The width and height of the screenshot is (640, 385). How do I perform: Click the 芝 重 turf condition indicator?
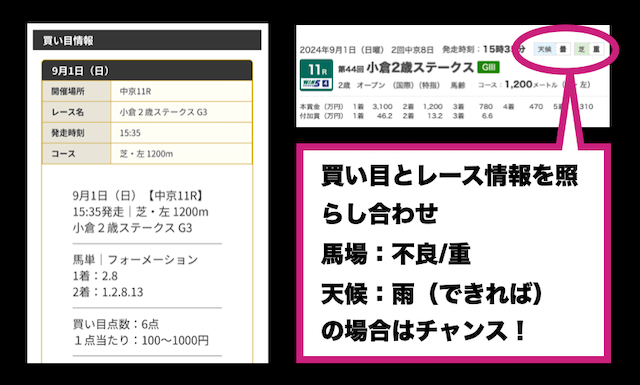click(x=589, y=49)
